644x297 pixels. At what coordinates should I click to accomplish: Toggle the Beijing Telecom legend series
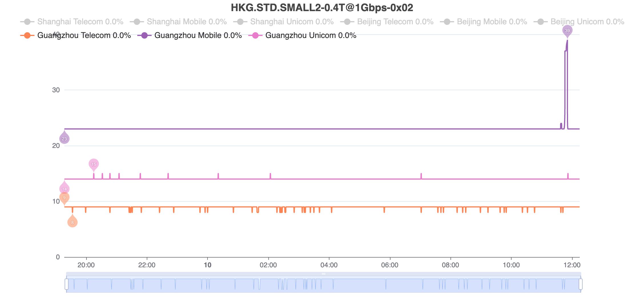click(387, 22)
